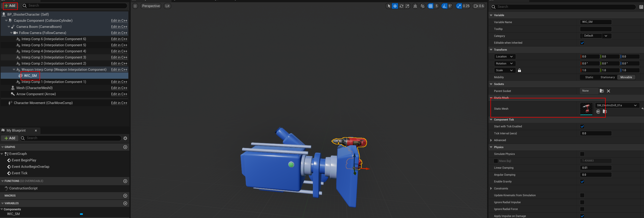The image size is (644, 218).
Task: Click the select objects arrow tool
Action: [389, 6]
